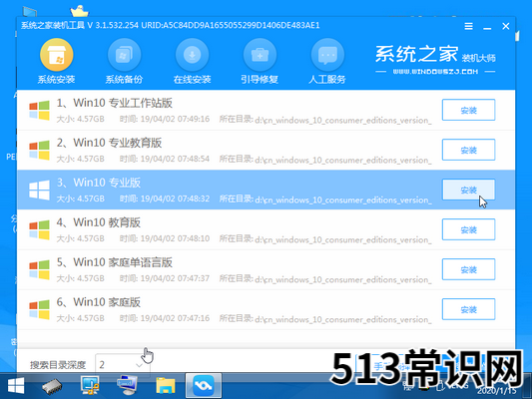Click timestamp 19/04/02 07:47:16

(x=175, y=318)
